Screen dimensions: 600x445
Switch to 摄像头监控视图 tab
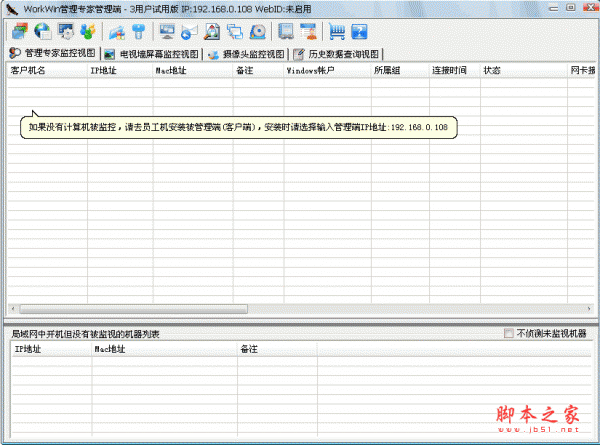coord(246,54)
